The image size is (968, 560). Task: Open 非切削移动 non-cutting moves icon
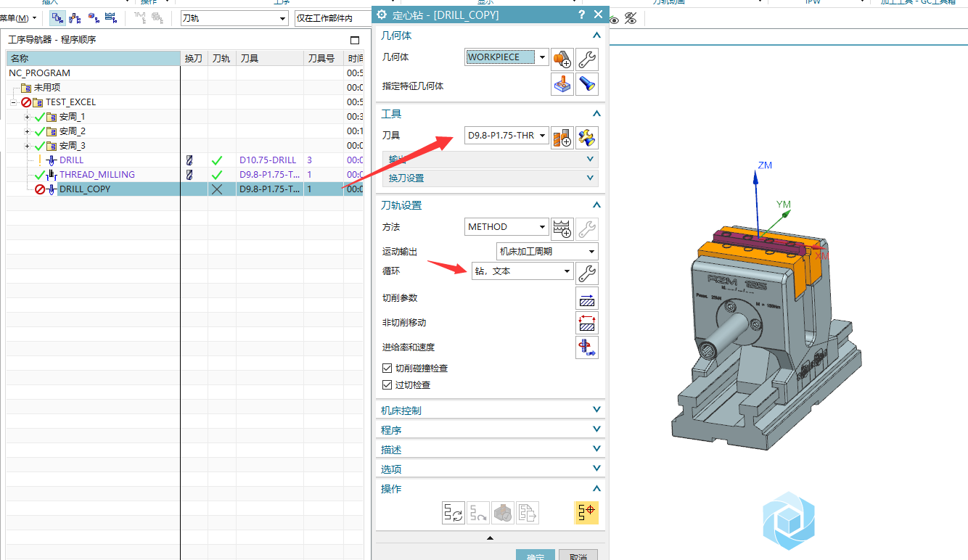587,323
